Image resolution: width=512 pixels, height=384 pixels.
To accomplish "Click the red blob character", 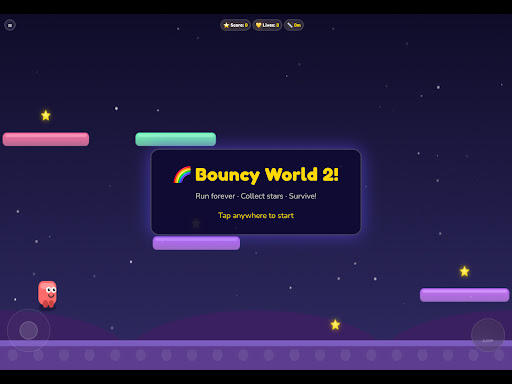I will [x=47, y=294].
